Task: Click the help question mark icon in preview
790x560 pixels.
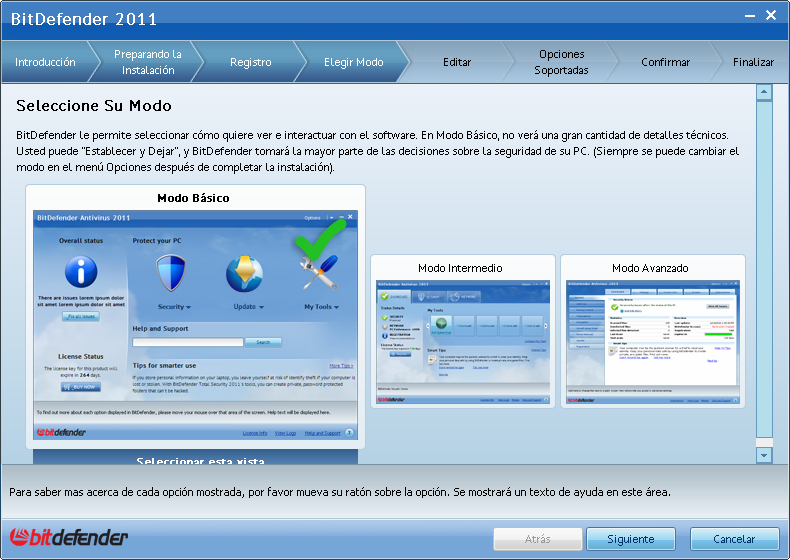Action: click(x=349, y=432)
